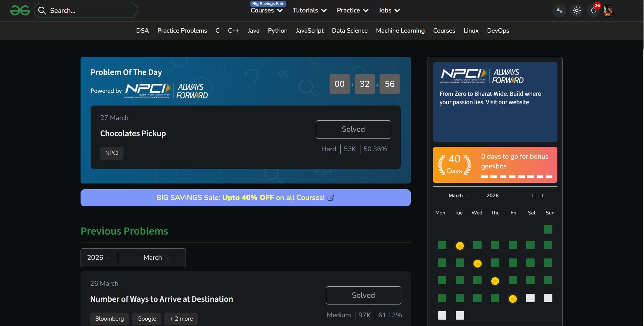Open the calendar's March month dropdown
Screen dimensions: 644x326
[459, 196]
